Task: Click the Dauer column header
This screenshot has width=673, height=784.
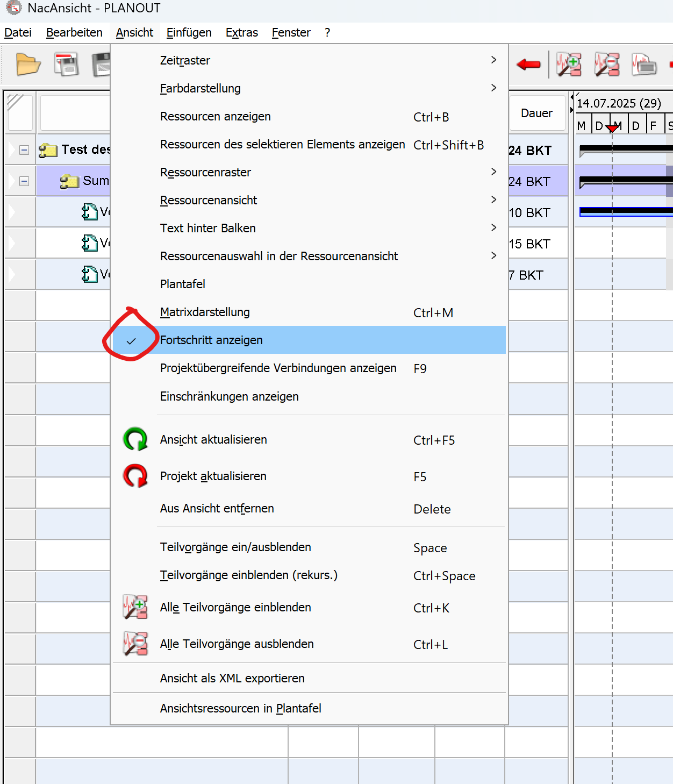Action: point(537,113)
